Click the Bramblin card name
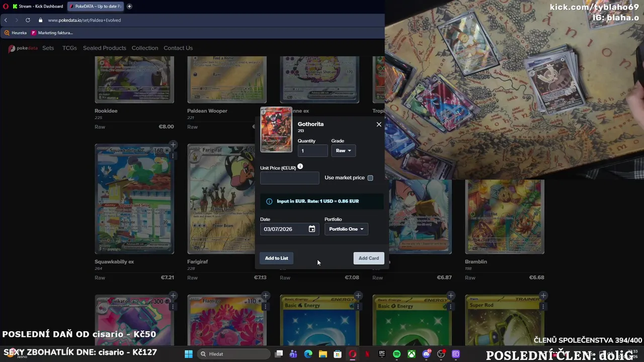This screenshot has width=644, height=362. [x=476, y=262]
